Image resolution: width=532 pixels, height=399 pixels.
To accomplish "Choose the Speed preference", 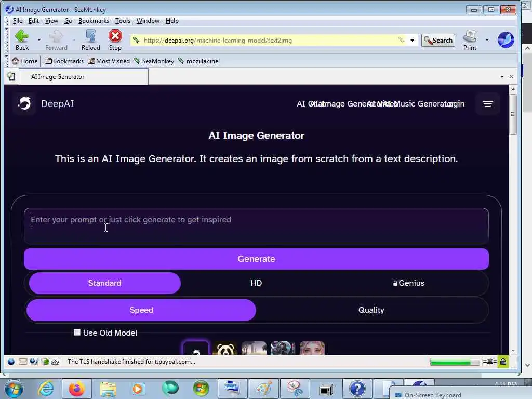I will click(x=141, y=310).
